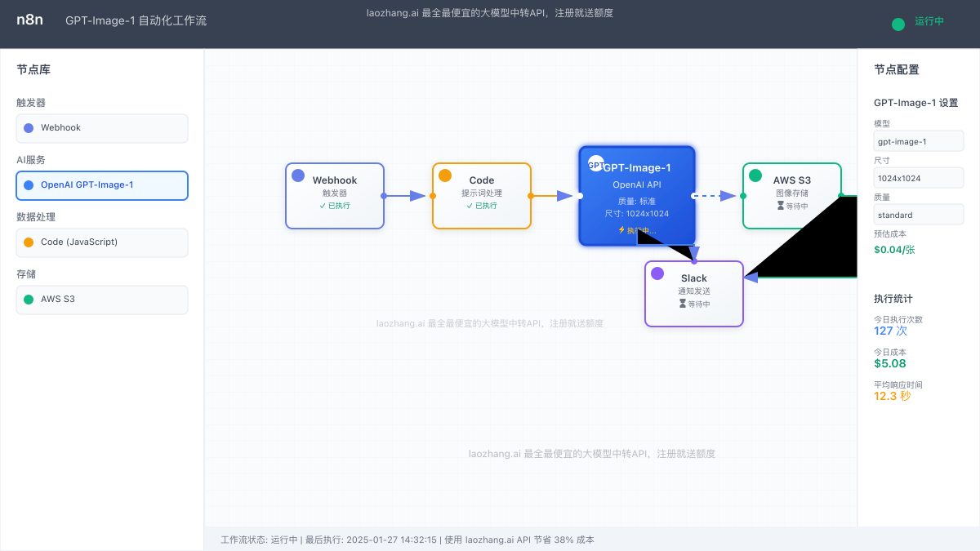This screenshot has width=980, height=551.
Task: Select the Code node title on the canvas
Action: click(482, 180)
